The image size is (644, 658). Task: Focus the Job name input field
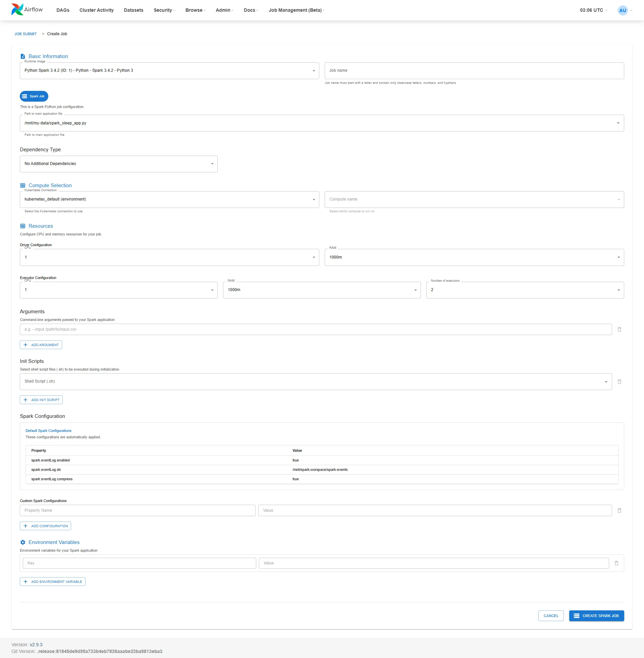(x=474, y=71)
